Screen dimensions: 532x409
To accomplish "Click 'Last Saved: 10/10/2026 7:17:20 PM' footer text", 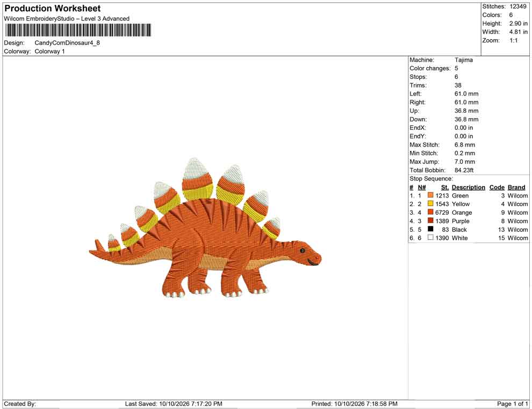I will pyautogui.click(x=174, y=404).
